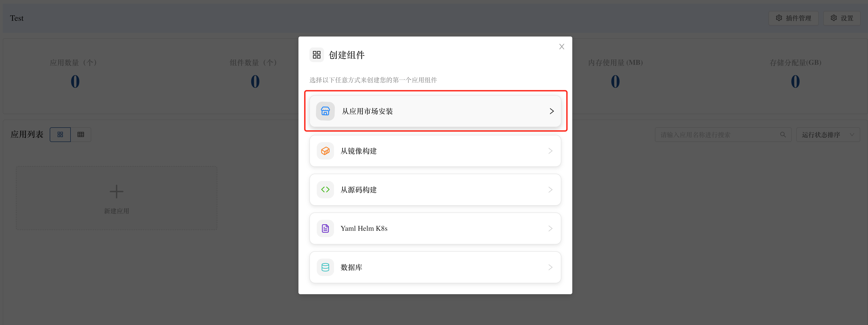Open the 设置 settings button

click(x=841, y=18)
